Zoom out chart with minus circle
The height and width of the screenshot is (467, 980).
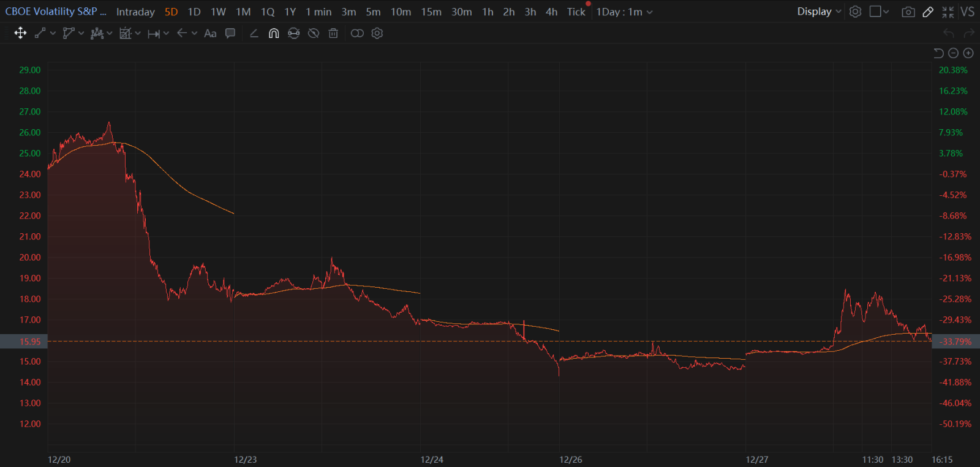pyautogui.click(x=953, y=53)
